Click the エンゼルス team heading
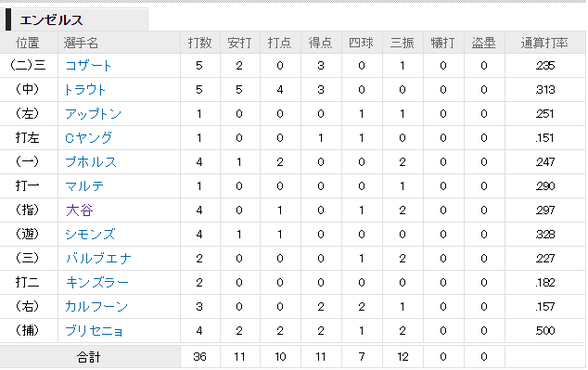This screenshot has height=370, width=588. (51, 20)
